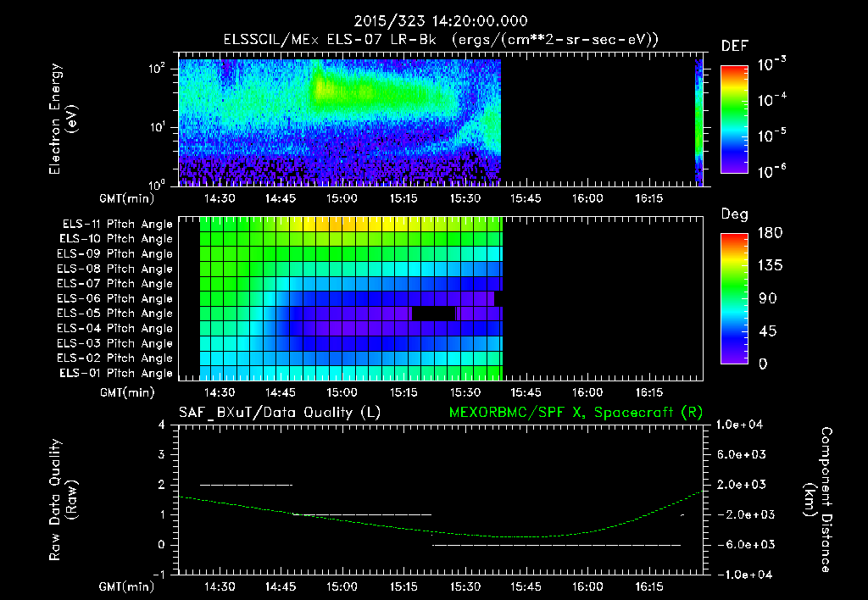Screen dimensions: 868x600
Task: Click the quality level 2 line segment
Action: [x=246, y=486]
